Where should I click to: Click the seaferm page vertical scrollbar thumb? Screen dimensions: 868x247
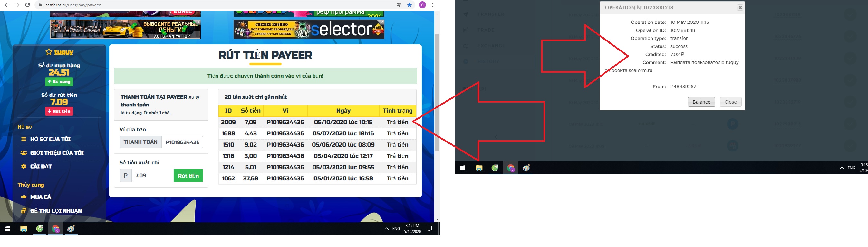(x=437, y=92)
